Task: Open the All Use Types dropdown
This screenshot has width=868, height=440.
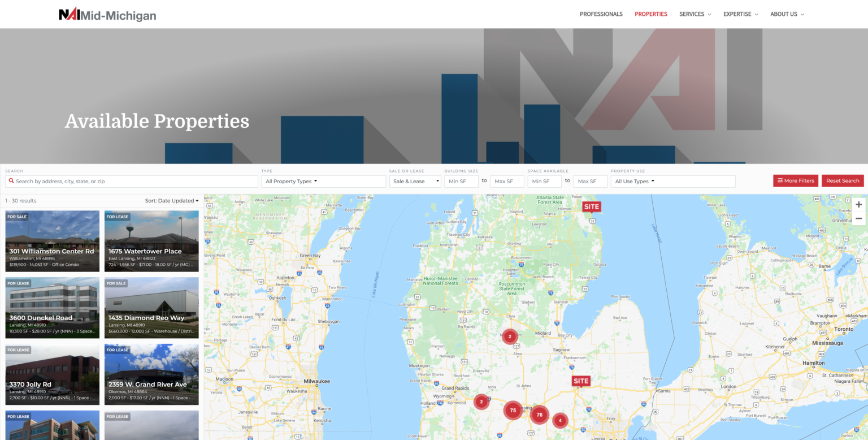Action: point(673,181)
